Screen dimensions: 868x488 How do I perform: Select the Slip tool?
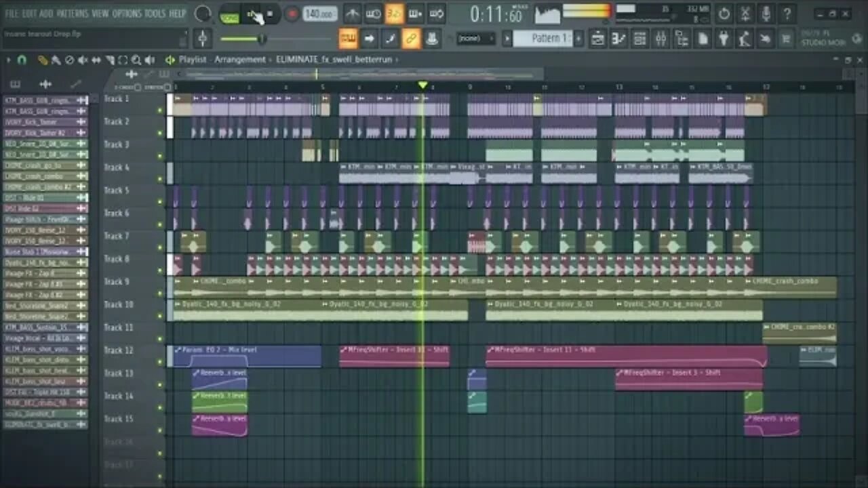[96, 60]
